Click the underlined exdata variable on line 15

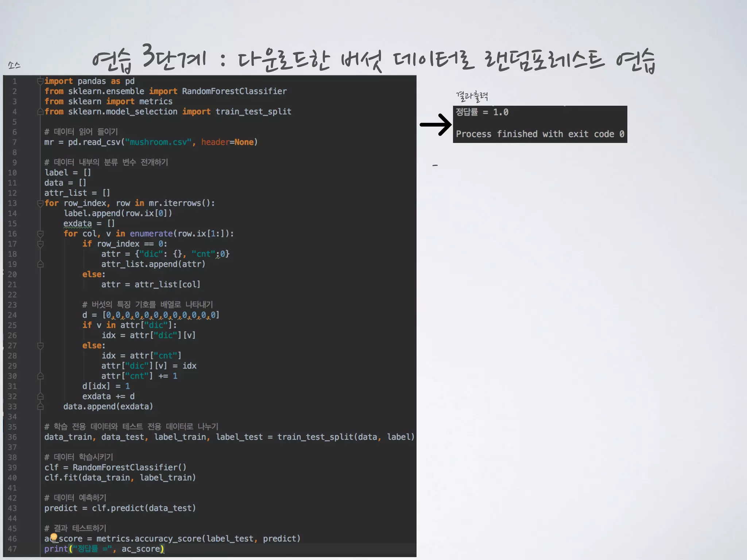coord(77,223)
